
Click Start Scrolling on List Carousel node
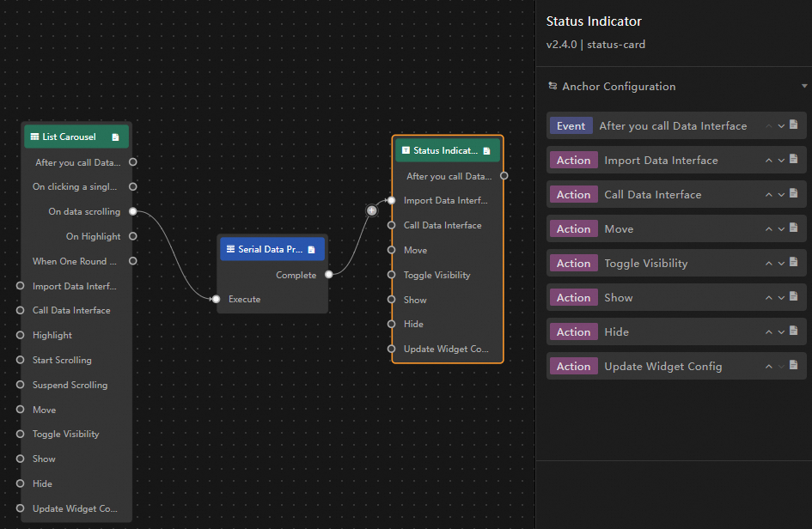coord(62,361)
